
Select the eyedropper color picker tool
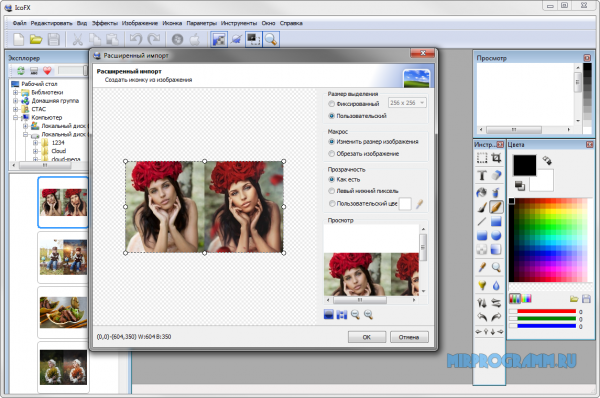[x=482, y=267]
